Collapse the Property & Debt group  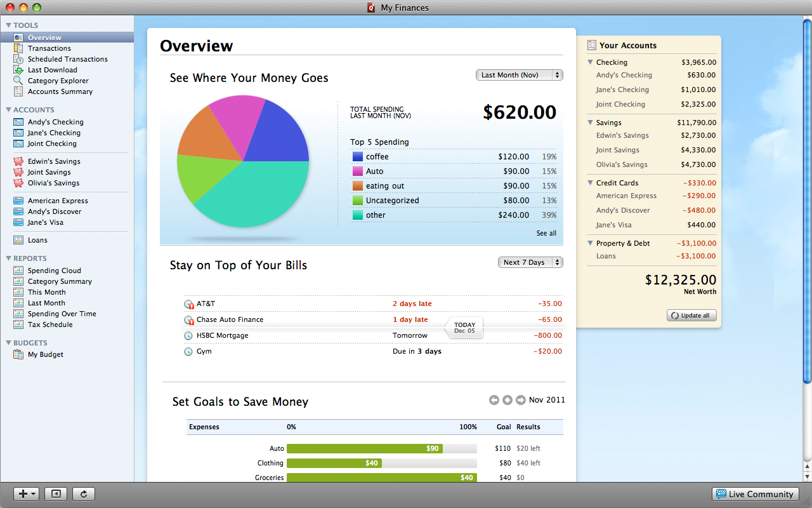click(591, 243)
